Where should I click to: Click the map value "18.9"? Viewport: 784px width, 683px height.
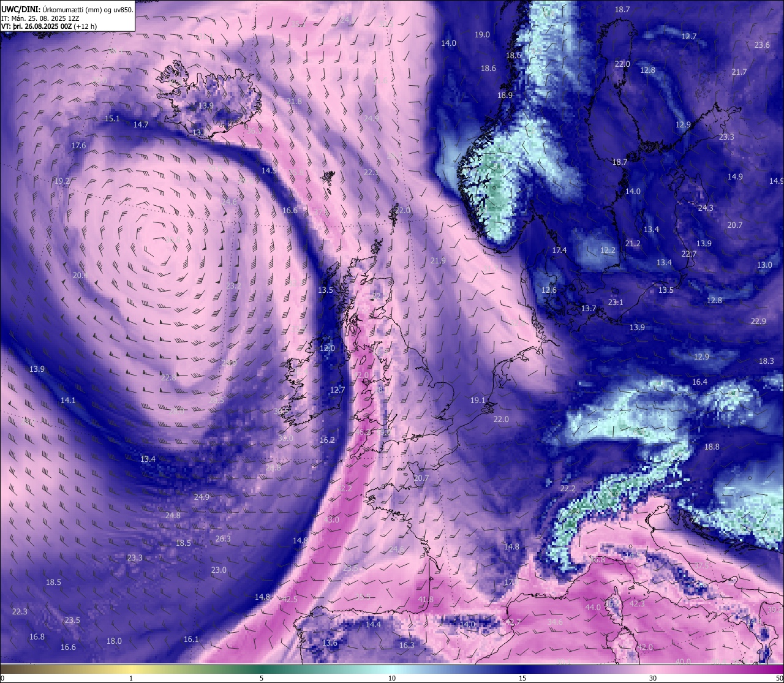505,96
